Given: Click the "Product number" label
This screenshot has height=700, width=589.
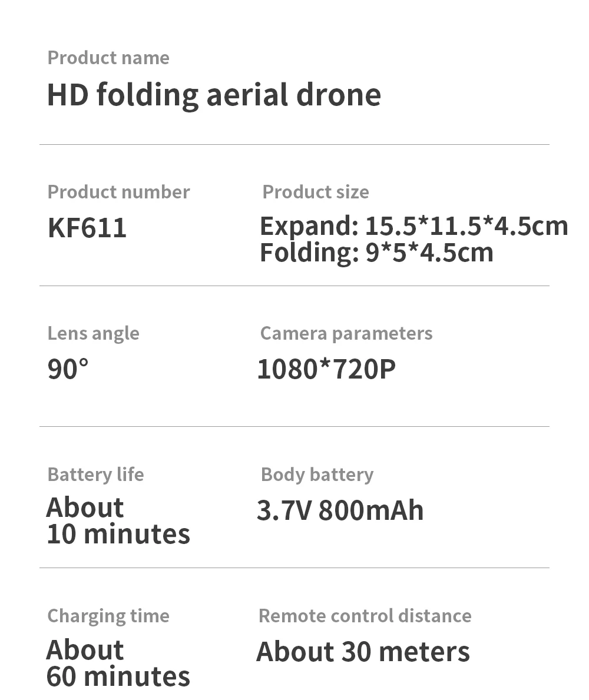Looking at the screenshot, I should [118, 192].
